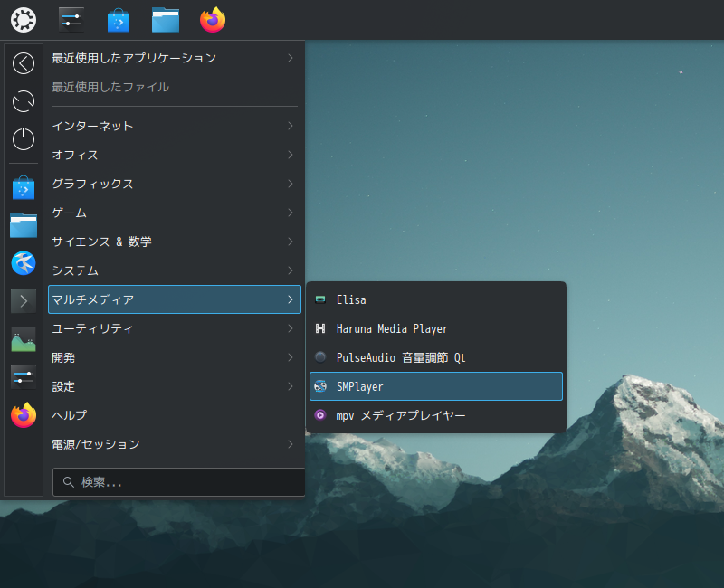The width and height of the screenshot is (724, 588).
Task: Click the SMPlayer icon in the submenu
Action: click(x=320, y=386)
